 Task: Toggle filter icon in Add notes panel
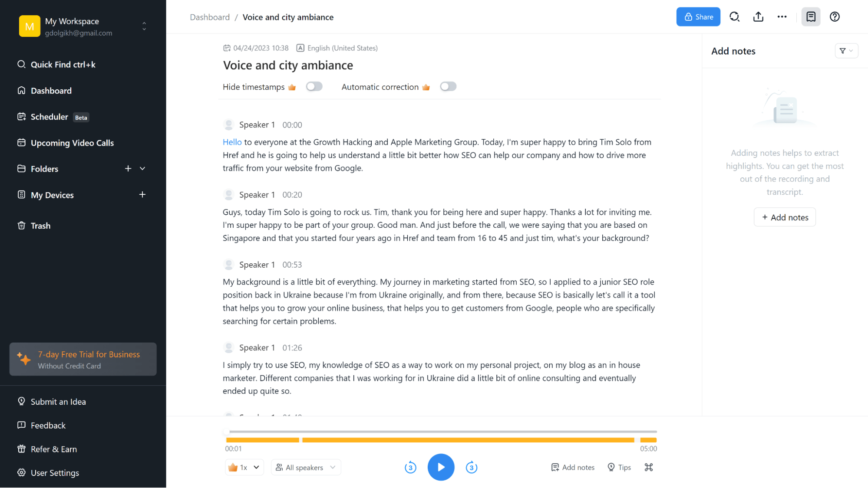pyautogui.click(x=846, y=51)
